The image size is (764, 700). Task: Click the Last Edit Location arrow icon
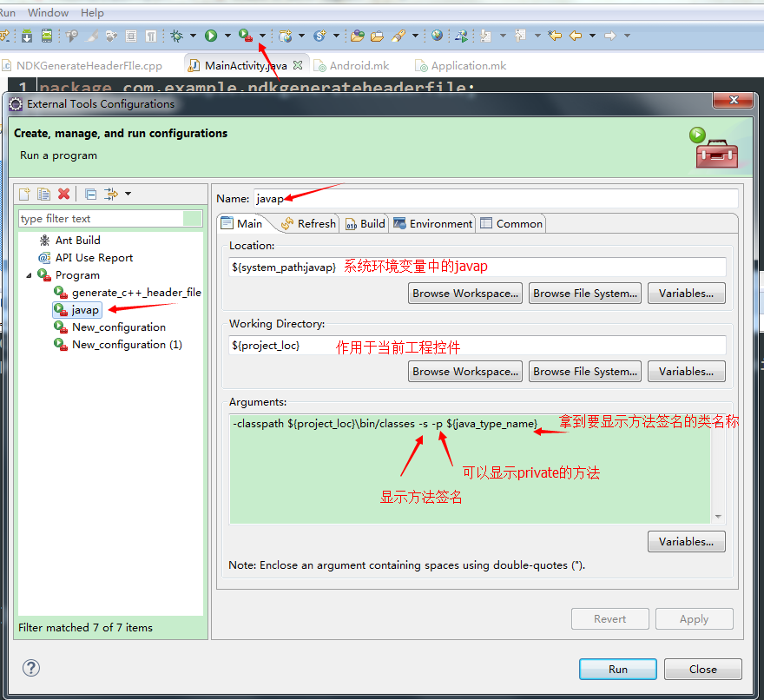pos(555,36)
